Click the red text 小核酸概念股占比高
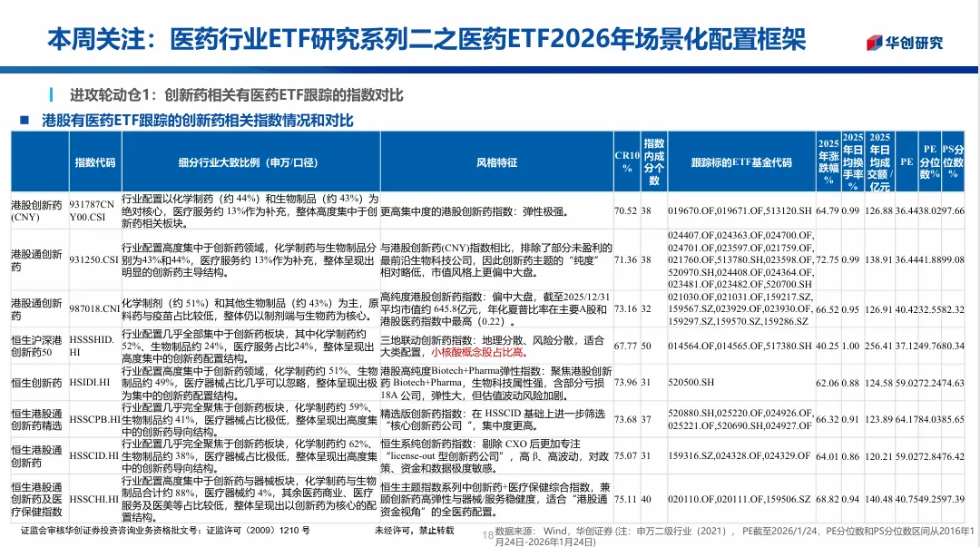The width and height of the screenshot is (980, 547). pos(480,353)
